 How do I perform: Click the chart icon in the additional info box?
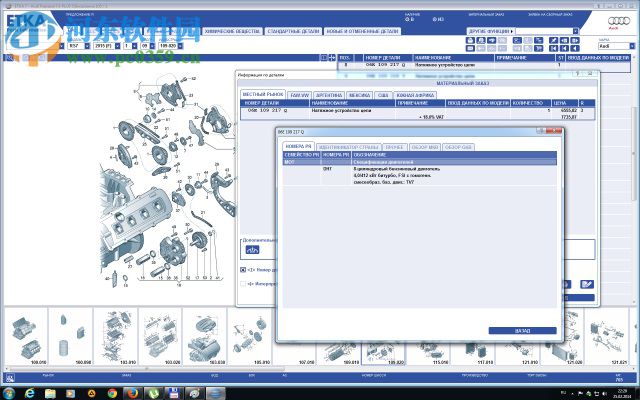252,250
